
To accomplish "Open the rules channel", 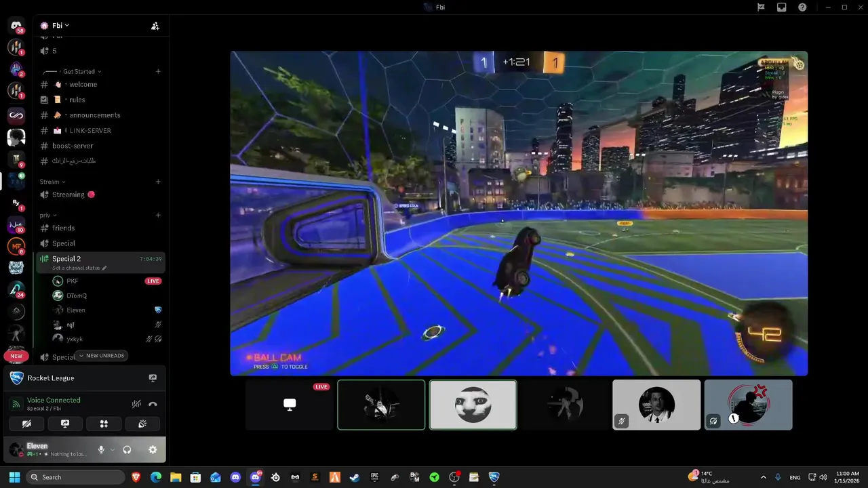I will pyautogui.click(x=100, y=100).
